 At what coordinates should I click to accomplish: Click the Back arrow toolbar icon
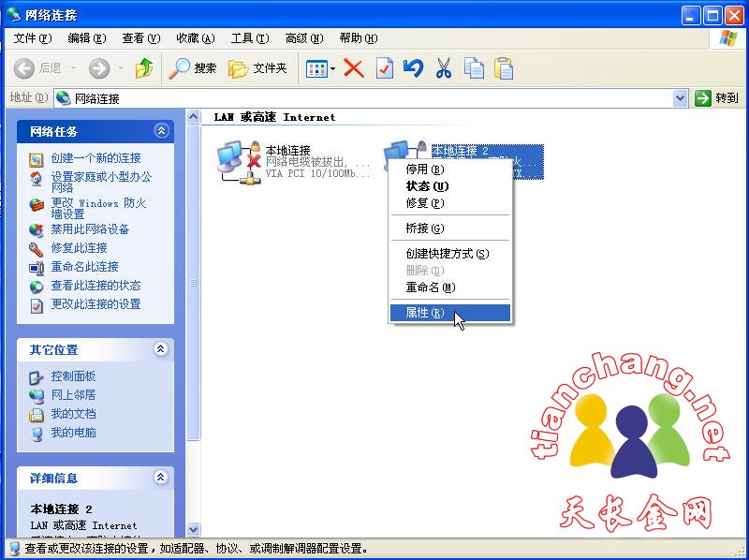(24, 68)
